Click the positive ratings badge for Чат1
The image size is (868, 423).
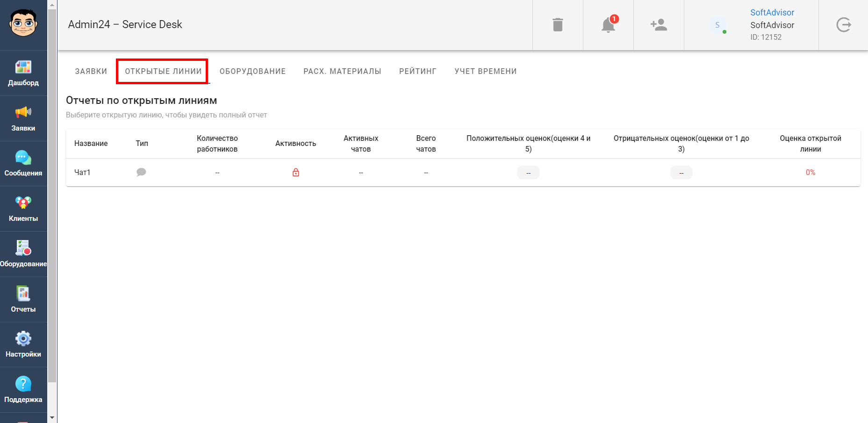(528, 173)
